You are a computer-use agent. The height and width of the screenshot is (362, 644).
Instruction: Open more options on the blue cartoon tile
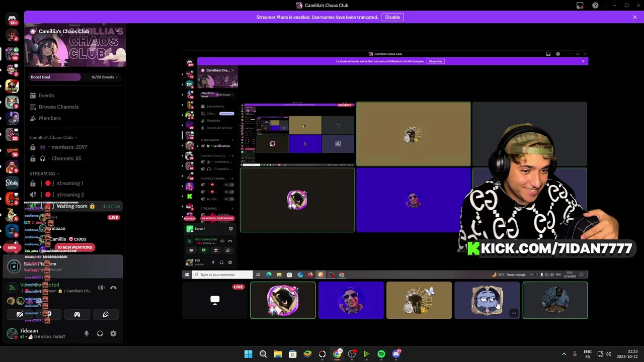514,313
